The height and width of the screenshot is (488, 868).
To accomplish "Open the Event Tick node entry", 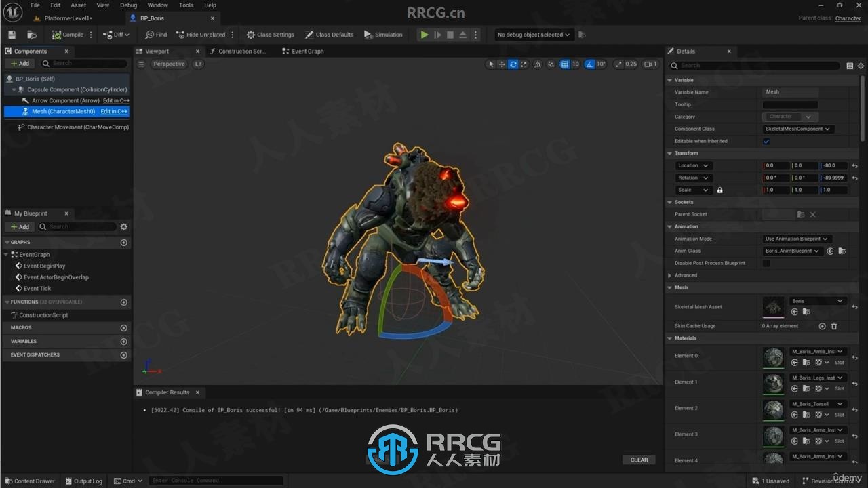I will 37,289.
